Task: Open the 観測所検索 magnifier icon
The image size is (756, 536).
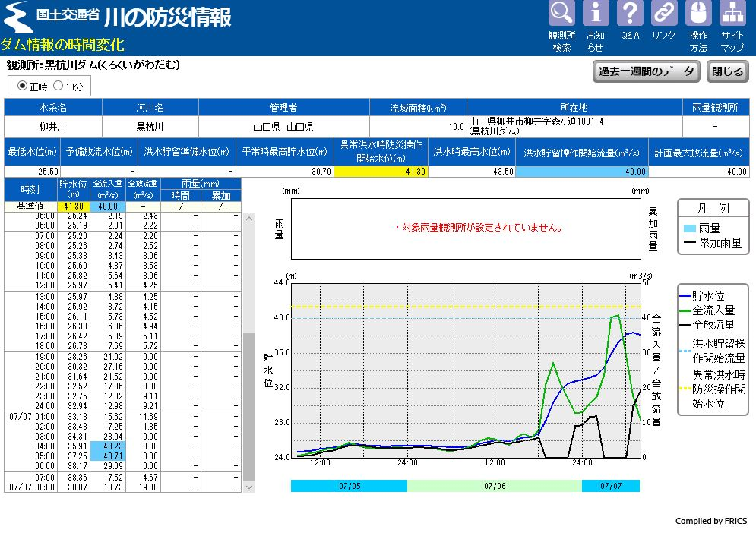Action: point(561,14)
